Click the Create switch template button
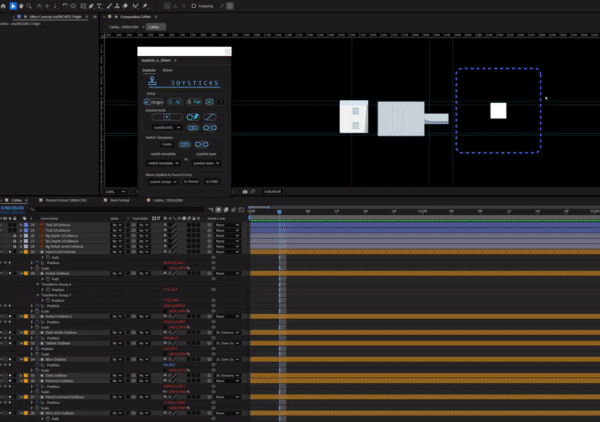The image size is (600, 422). pos(166,144)
